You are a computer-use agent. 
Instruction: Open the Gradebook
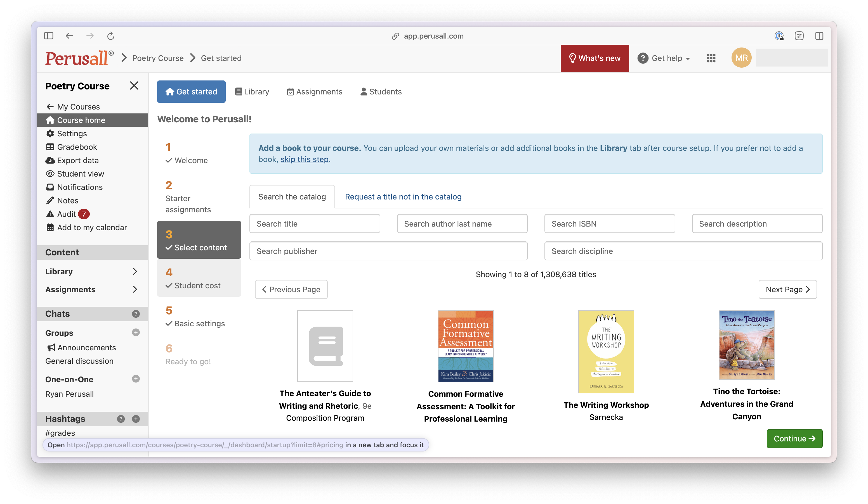(71, 147)
